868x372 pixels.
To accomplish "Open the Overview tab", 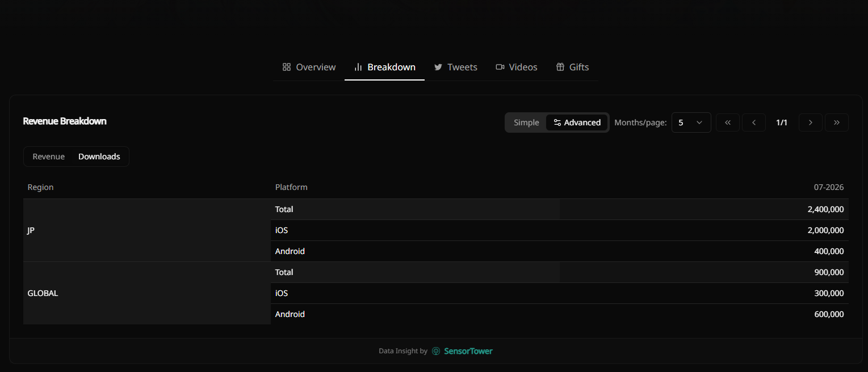I will (x=309, y=67).
